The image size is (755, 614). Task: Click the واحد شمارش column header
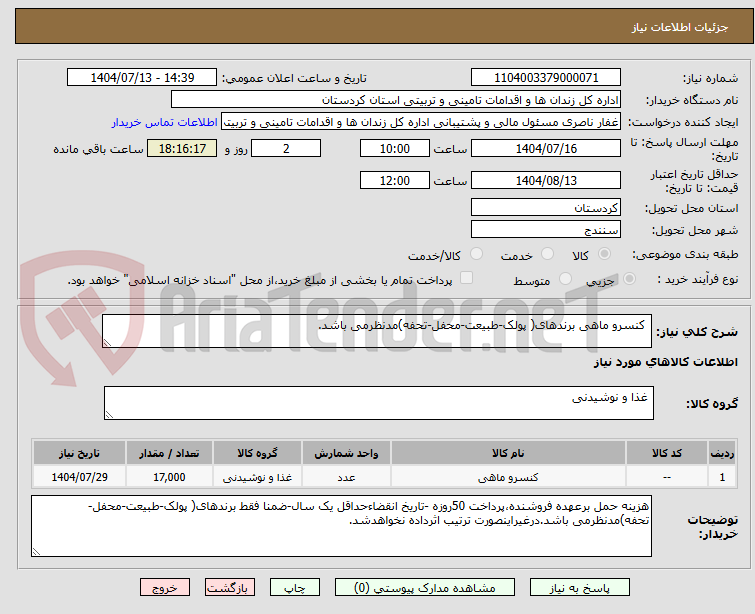coord(346,453)
